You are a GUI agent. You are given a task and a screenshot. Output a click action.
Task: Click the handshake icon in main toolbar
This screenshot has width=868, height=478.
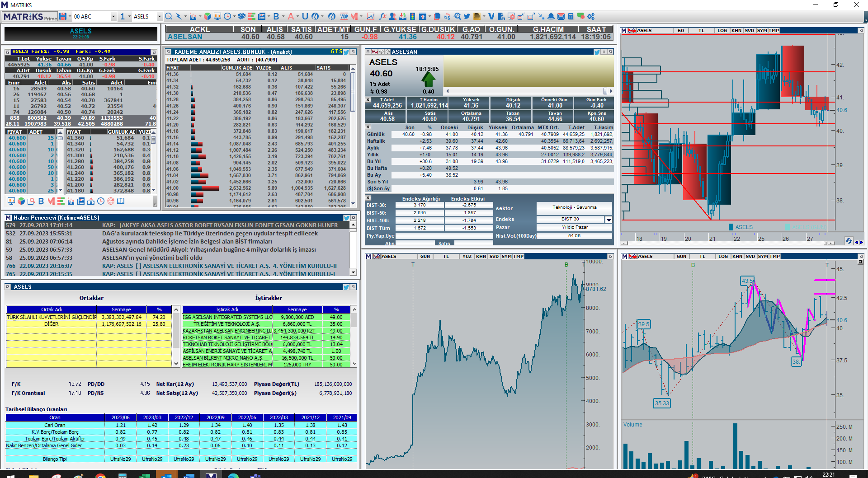242,16
